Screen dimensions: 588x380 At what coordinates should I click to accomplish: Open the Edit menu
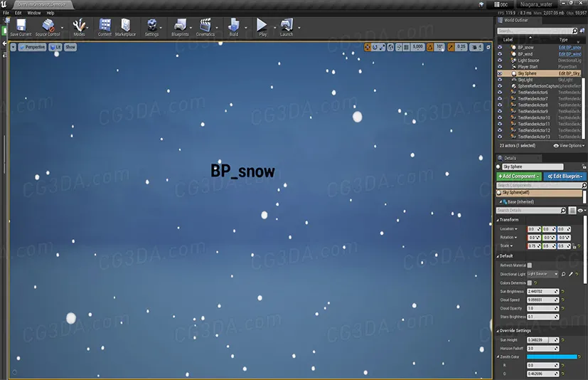point(18,13)
